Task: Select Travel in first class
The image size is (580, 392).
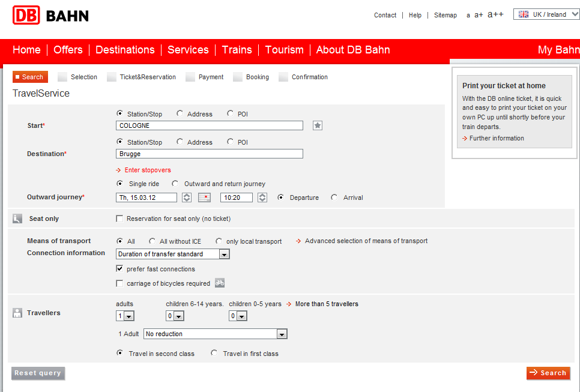Action: (214, 353)
